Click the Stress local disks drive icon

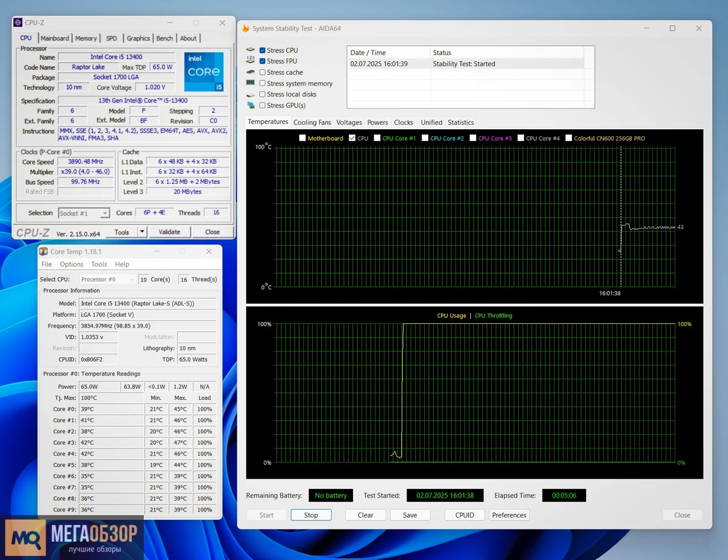coord(251,95)
